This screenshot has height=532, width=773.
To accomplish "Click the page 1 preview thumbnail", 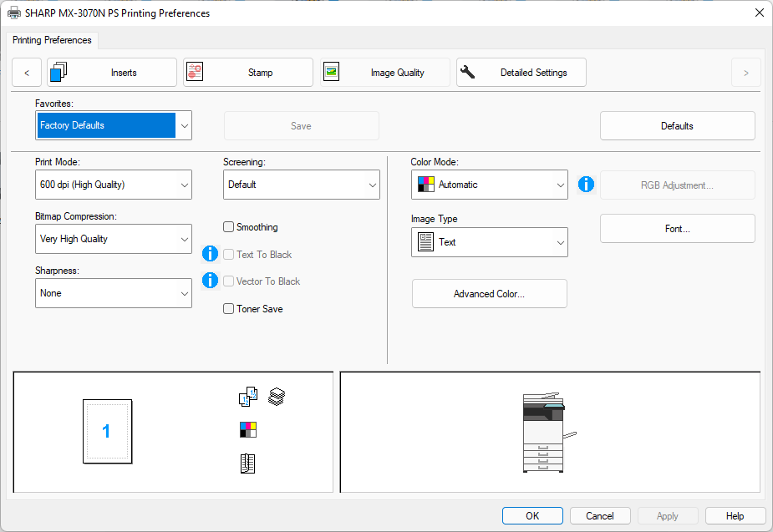I will [x=107, y=431].
